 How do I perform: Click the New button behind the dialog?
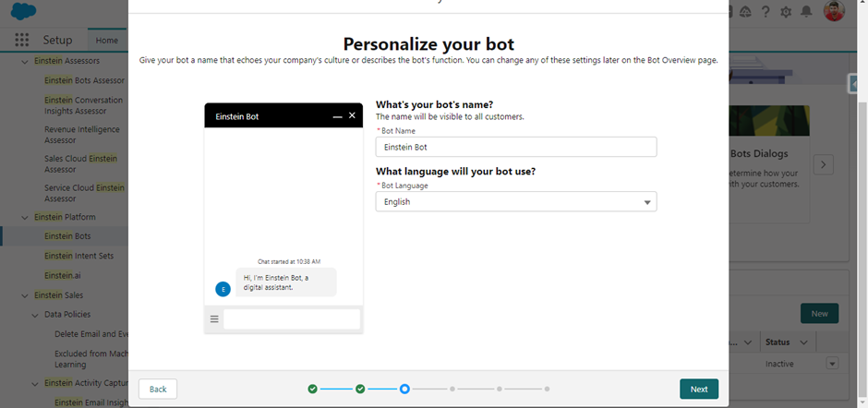[x=819, y=313]
